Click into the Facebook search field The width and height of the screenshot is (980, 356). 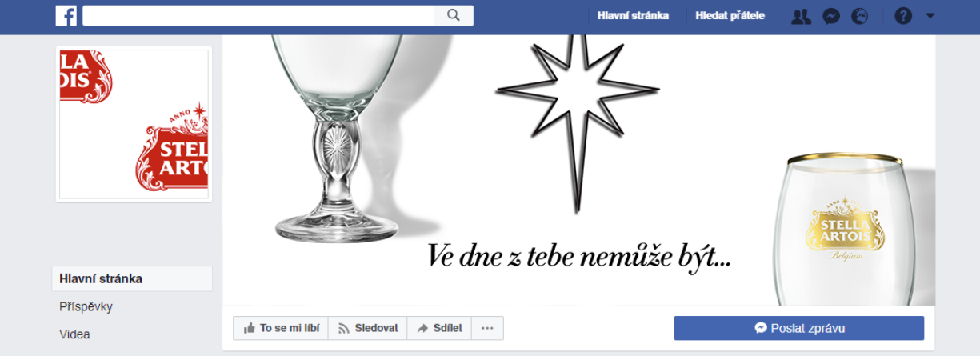tap(258, 15)
